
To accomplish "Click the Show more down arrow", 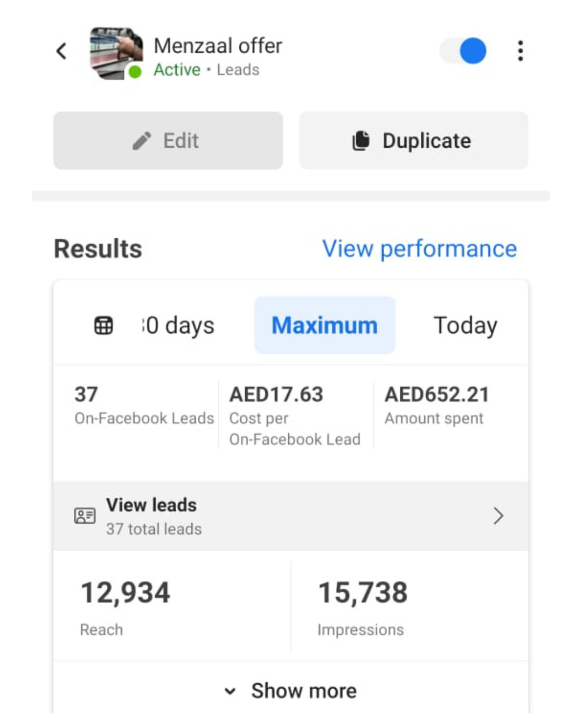I will tap(230, 691).
